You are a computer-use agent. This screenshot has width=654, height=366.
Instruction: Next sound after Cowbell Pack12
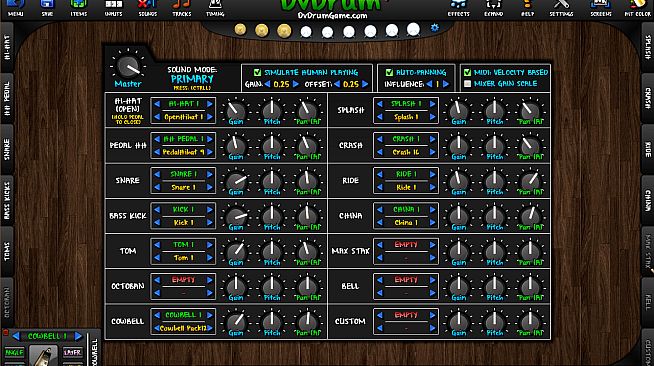[x=210, y=328]
